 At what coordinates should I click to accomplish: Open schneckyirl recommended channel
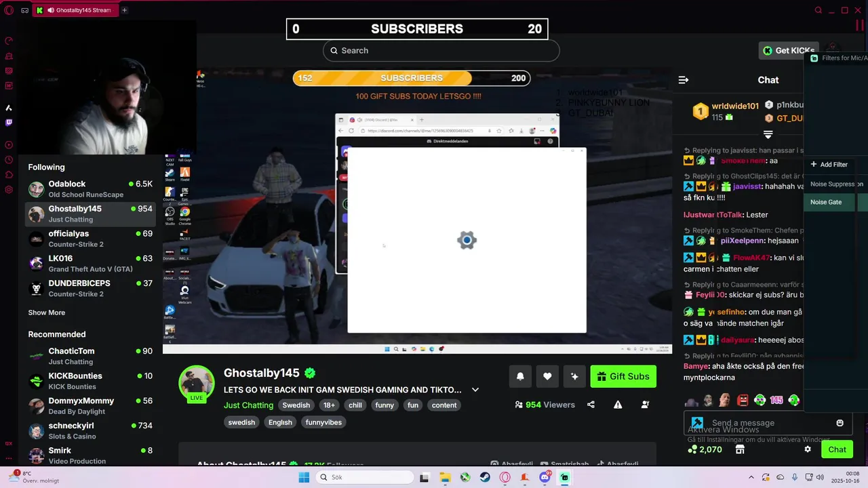(91, 430)
